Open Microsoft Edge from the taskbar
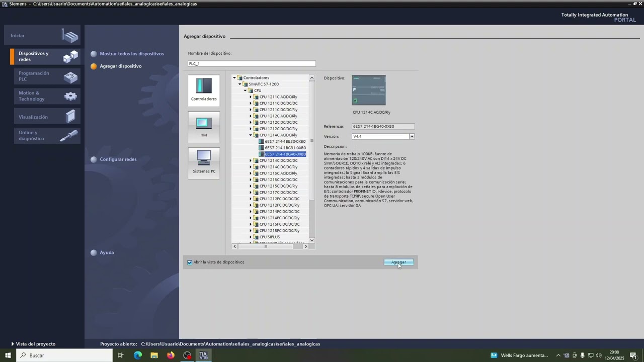This screenshot has width=644, height=362. coord(137,355)
